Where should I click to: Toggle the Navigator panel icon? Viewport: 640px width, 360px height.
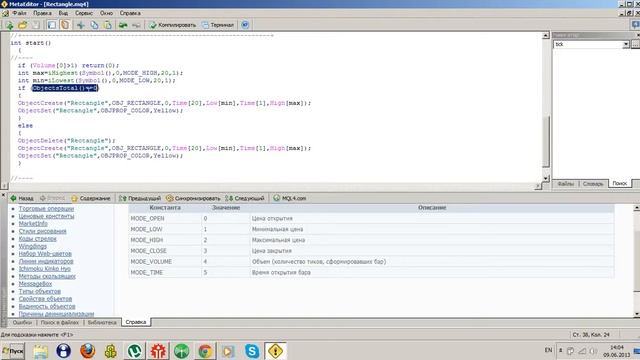(x=52, y=25)
